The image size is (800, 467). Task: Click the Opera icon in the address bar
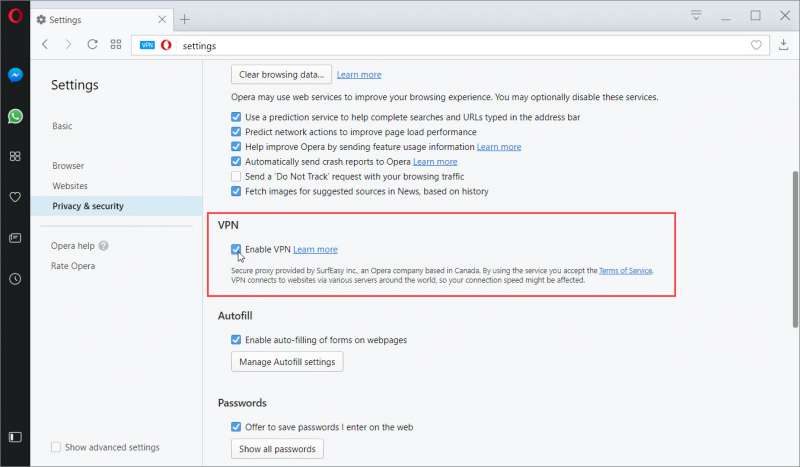[166, 45]
